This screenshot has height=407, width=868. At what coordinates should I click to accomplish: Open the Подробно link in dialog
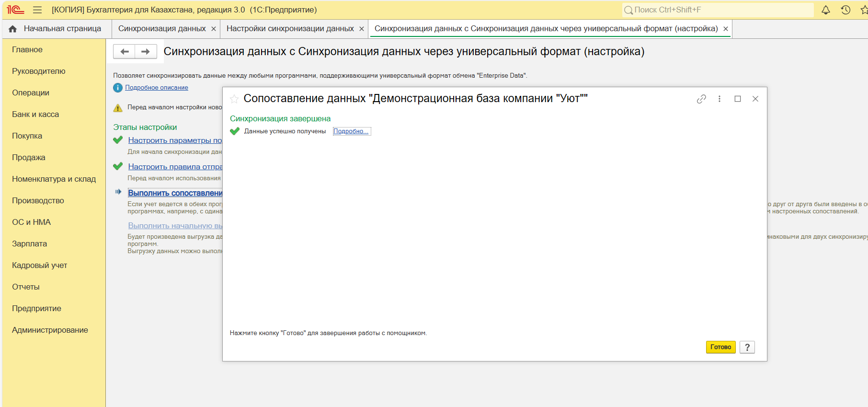[352, 131]
